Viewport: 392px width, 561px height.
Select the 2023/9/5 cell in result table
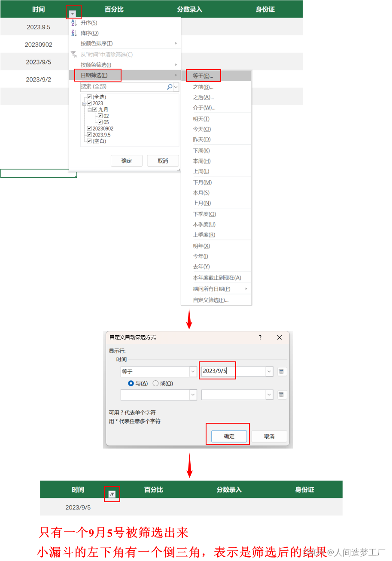78,507
